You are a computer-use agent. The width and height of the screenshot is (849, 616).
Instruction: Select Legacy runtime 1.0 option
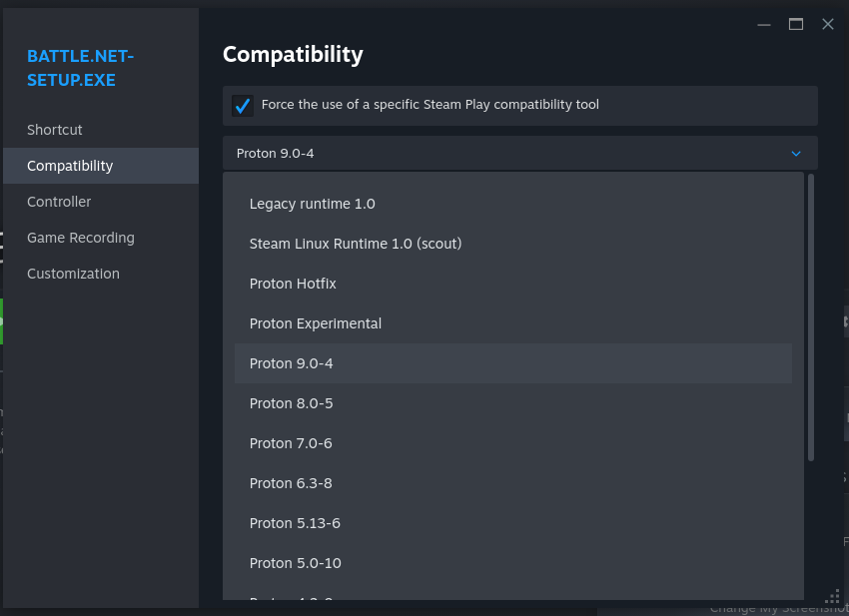point(313,204)
